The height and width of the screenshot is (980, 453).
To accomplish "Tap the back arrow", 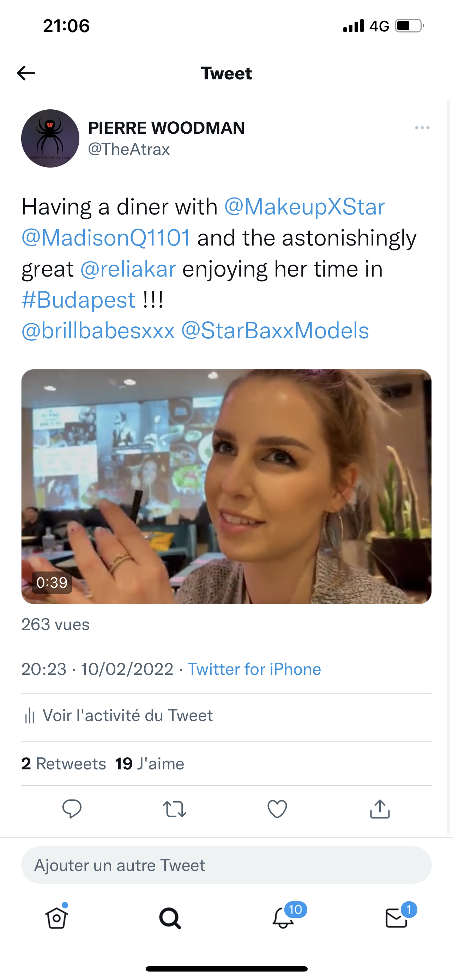I will pyautogui.click(x=26, y=73).
